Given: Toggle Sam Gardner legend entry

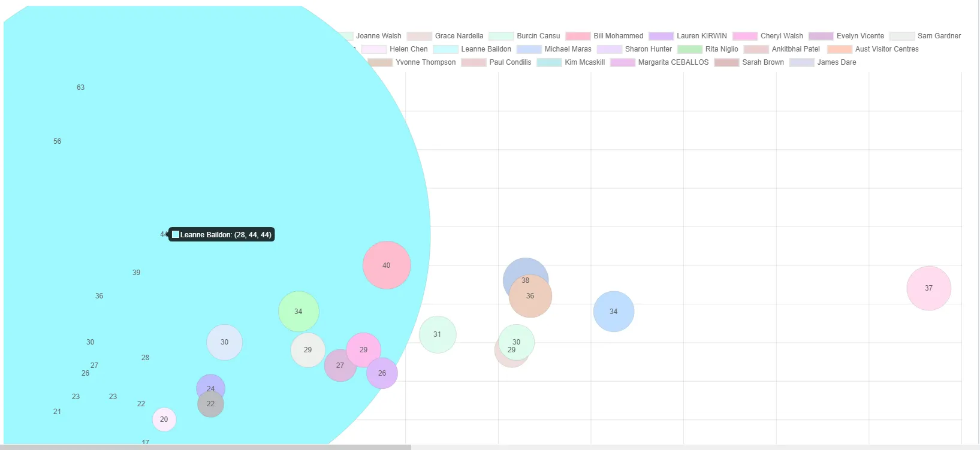Looking at the screenshot, I should click(x=925, y=36).
